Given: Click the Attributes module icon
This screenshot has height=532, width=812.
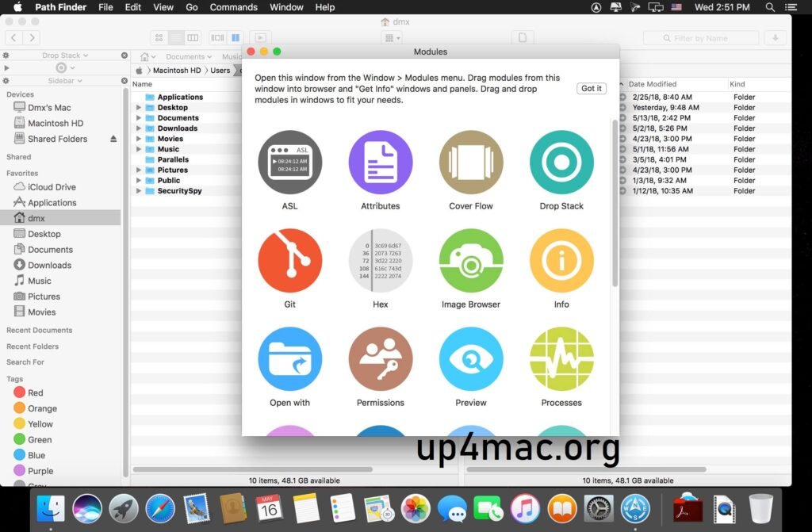Looking at the screenshot, I should (380, 163).
